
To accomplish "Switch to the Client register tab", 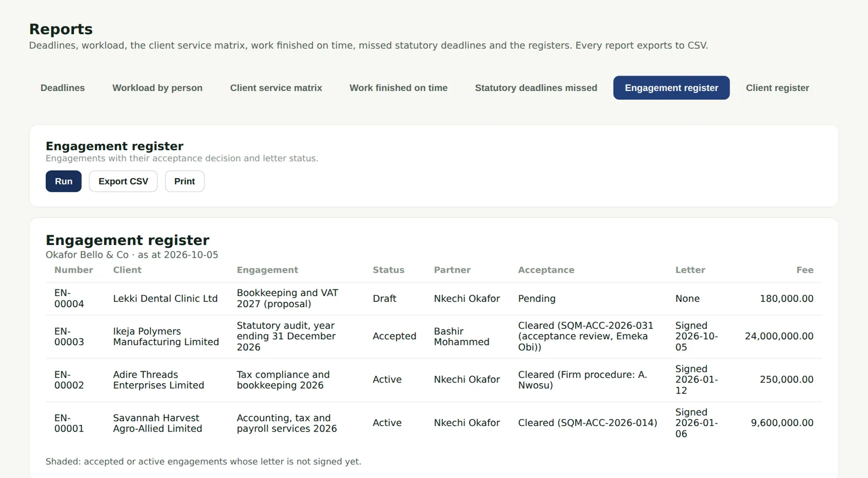I will (777, 88).
